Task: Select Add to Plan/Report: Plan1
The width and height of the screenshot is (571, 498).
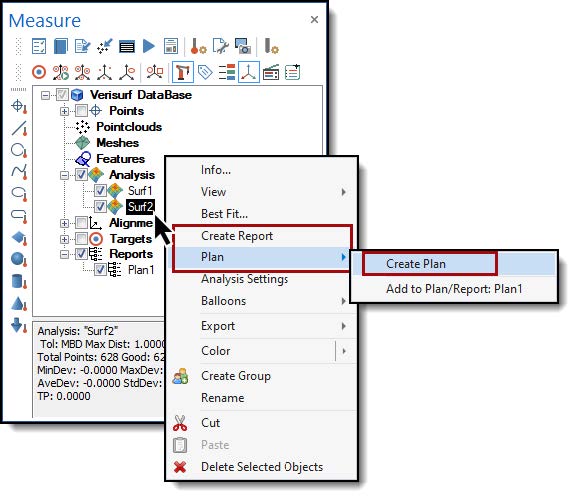Action: 454,289
